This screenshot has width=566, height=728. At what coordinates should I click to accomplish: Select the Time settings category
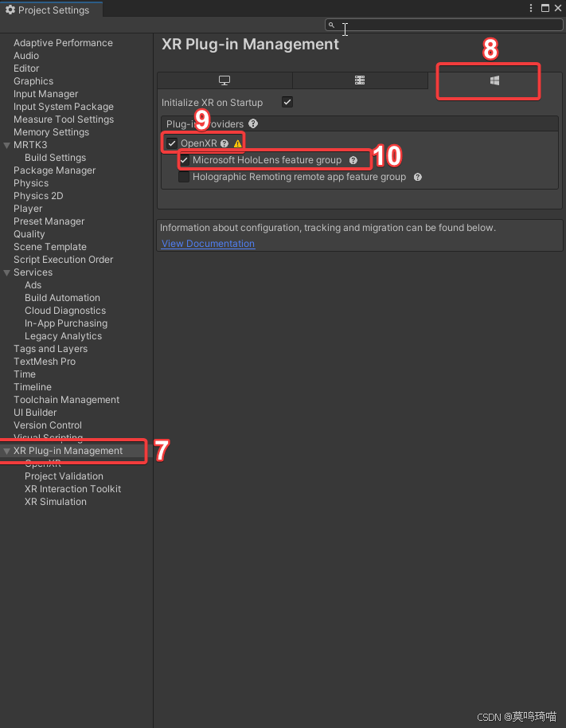coord(25,374)
